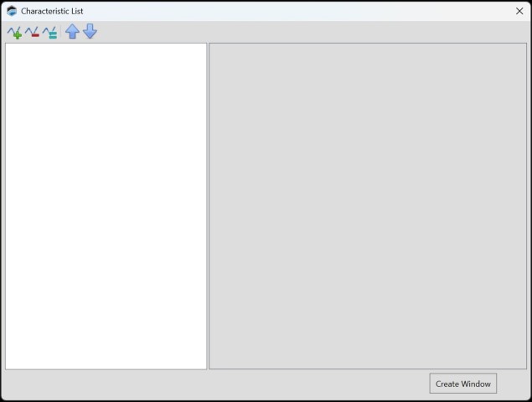The height and width of the screenshot is (402, 532).
Task: Add a new characteristic with the green plus icon
Action: (14, 32)
